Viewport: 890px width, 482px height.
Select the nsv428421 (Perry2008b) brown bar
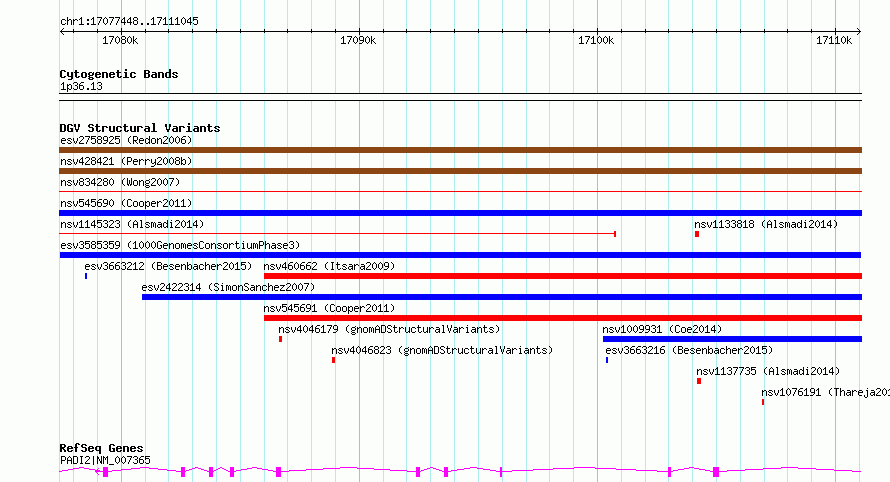point(460,171)
